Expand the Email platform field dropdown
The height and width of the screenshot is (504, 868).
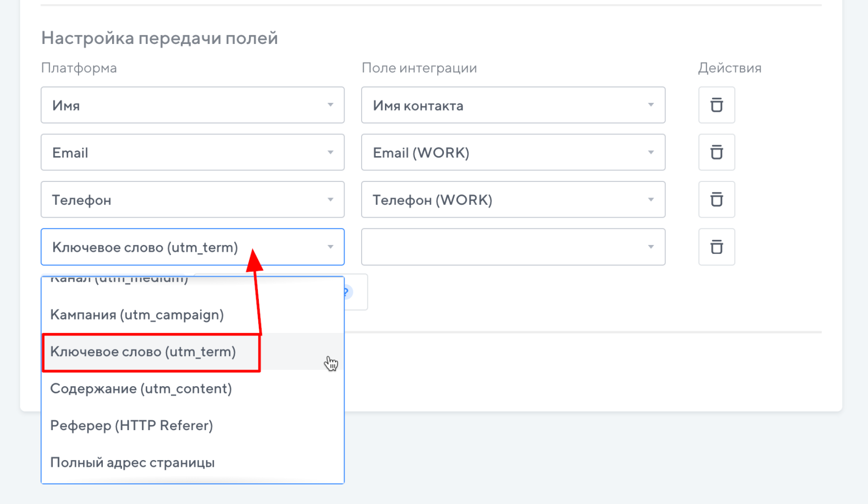[x=192, y=152]
